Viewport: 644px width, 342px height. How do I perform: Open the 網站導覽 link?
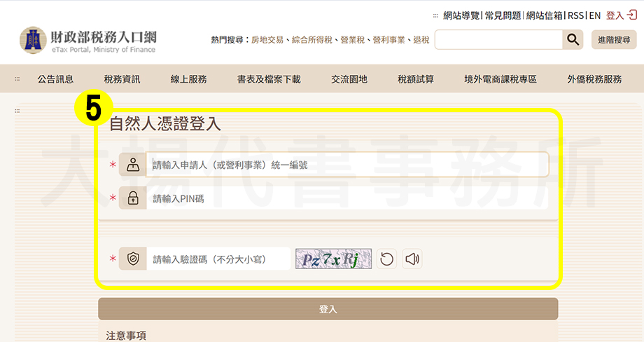(x=461, y=15)
